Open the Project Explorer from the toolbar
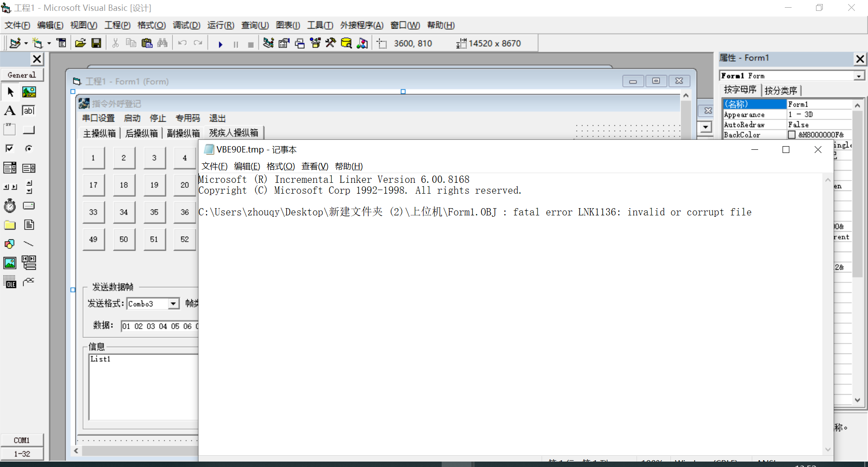This screenshot has height=467, width=868. 269,43
